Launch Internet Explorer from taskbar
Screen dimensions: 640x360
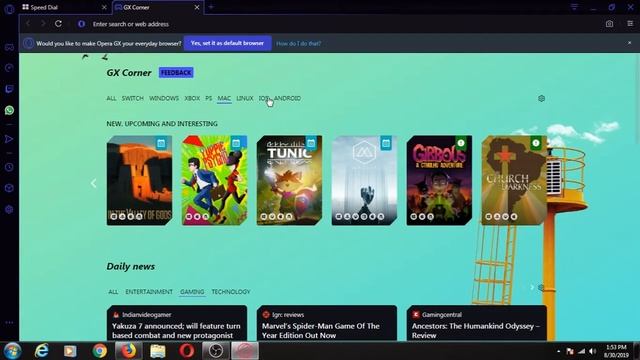click(41, 351)
